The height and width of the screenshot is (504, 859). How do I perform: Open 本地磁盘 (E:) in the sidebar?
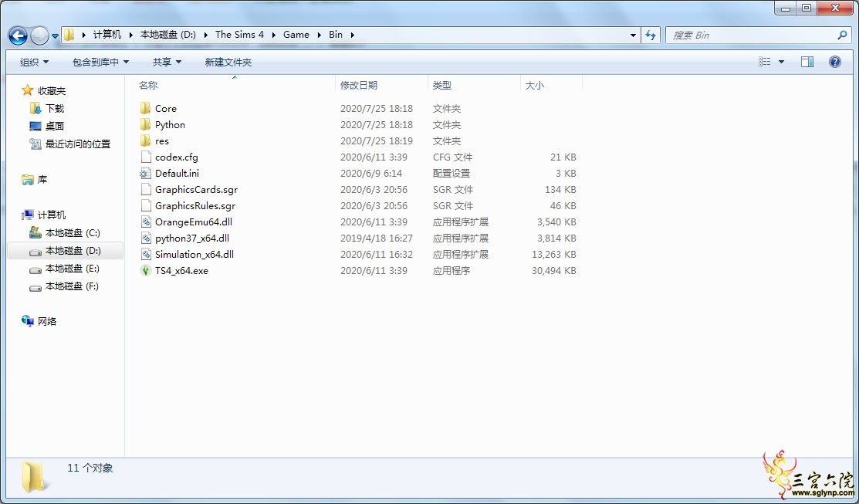point(73,269)
